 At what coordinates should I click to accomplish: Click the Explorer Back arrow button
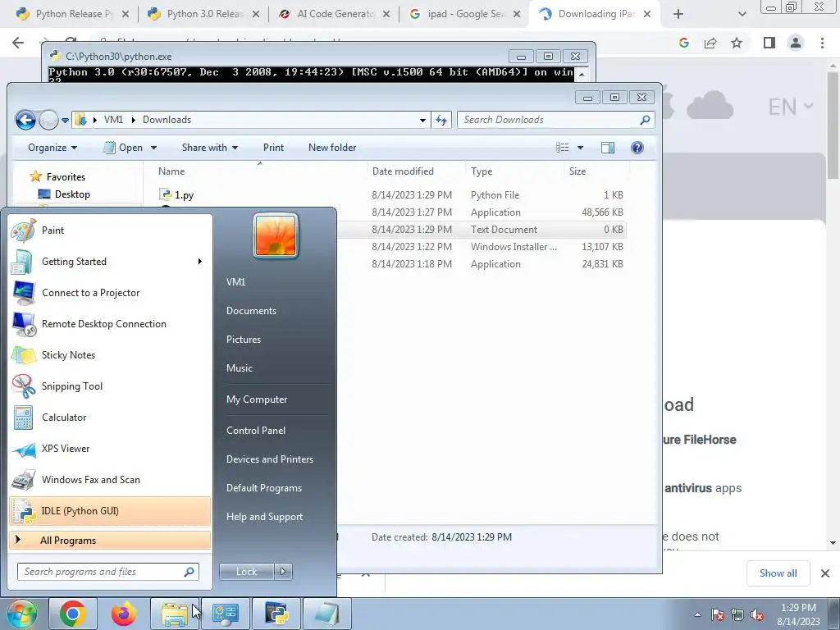(x=25, y=120)
